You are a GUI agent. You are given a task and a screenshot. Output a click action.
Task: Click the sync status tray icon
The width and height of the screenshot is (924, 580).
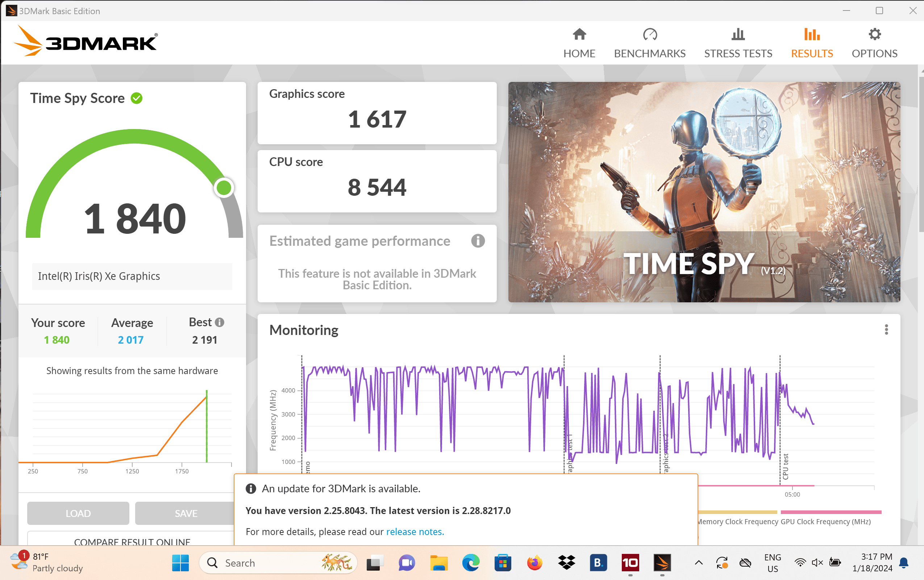click(x=722, y=563)
